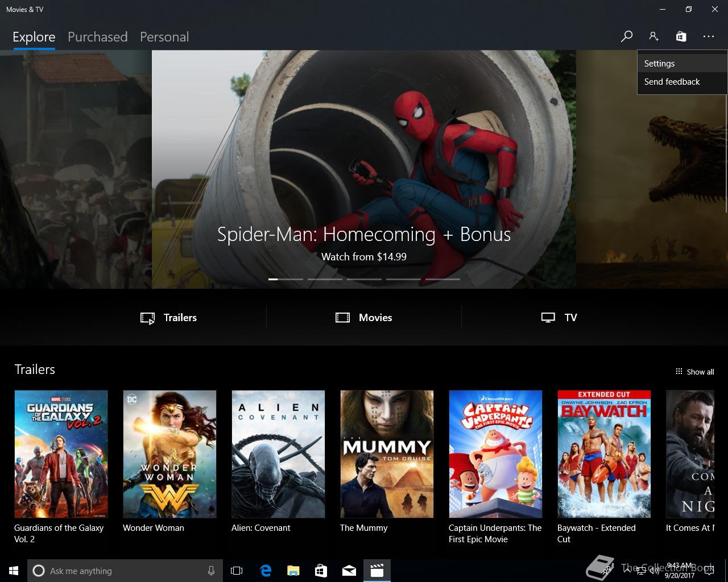Open Captain Underpants poster
The width and height of the screenshot is (728, 582).
[495, 454]
